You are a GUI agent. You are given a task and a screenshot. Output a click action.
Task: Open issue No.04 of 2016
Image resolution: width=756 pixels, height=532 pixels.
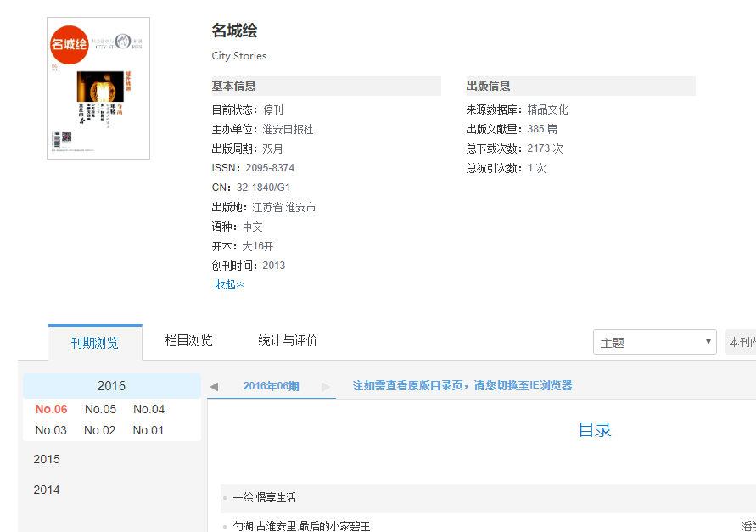tap(148, 410)
